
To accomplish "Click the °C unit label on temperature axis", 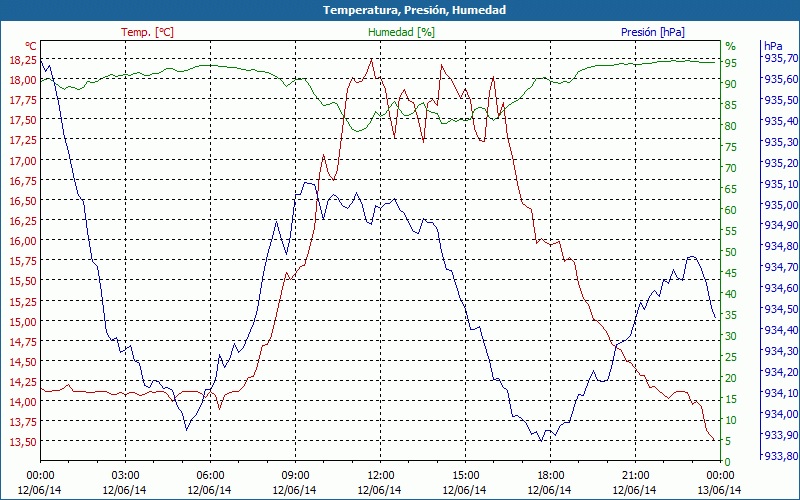I will [x=31, y=46].
